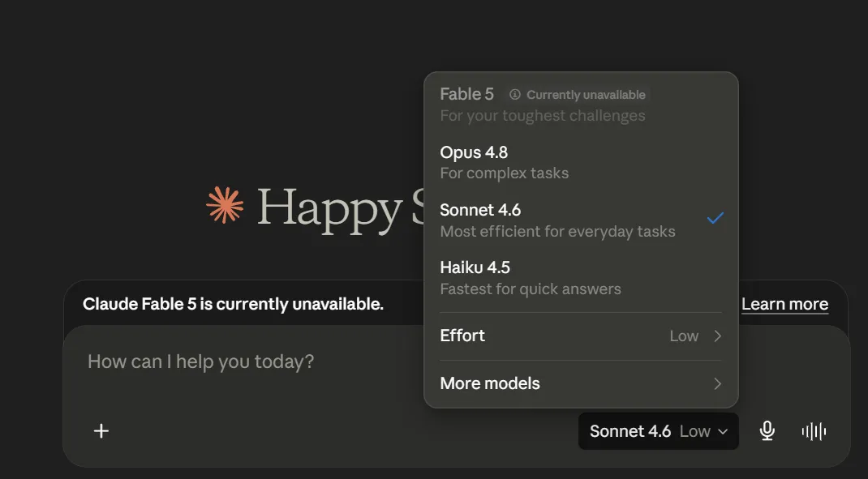868x479 pixels.
Task: Start dictation with the microphone icon
Action: 767,431
